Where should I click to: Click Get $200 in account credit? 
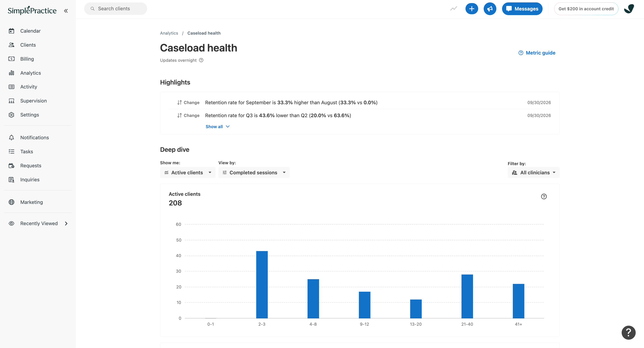click(x=586, y=9)
